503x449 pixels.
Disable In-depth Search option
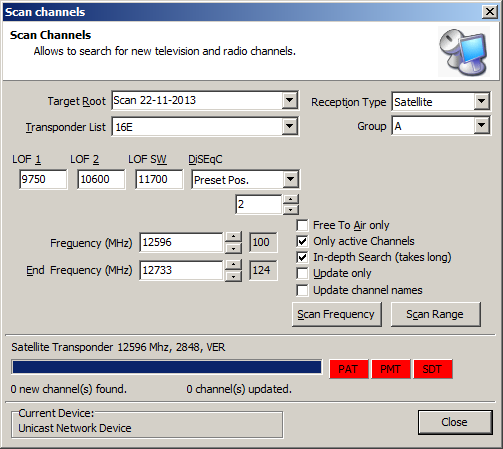click(x=302, y=257)
